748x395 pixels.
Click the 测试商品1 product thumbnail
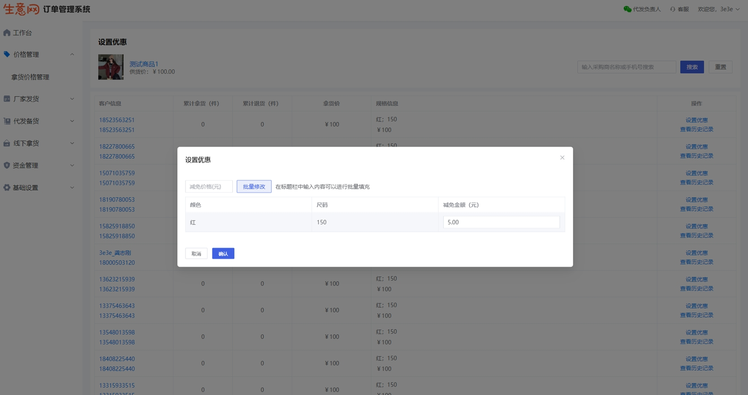[x=111, y=67]
